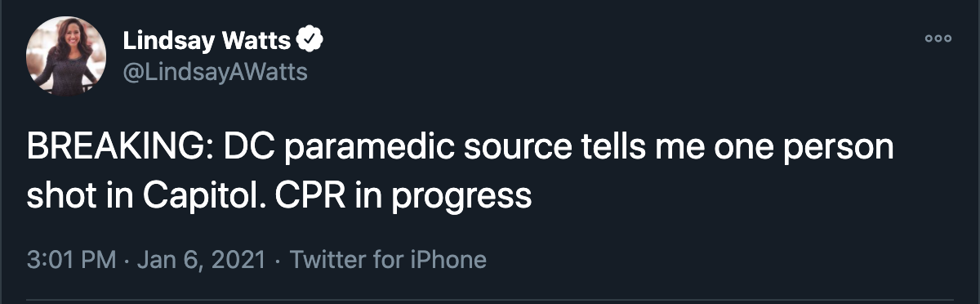Open the @LindsayAWatts handle link
The height and width of the screenshot is (304, 980).
coord(215,72)
